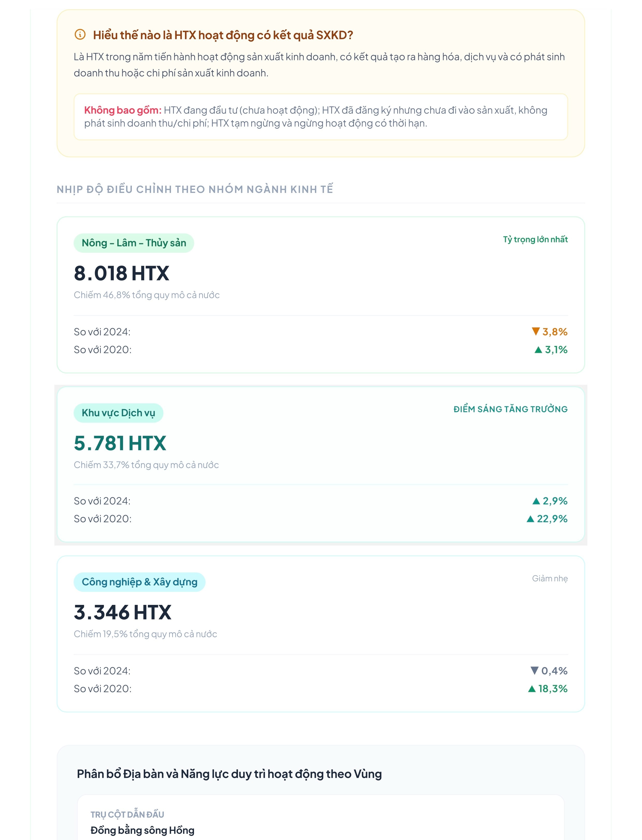Click the Hiểu thế nào là HTX heading
The height and width of the screenshot is (840, 642).
tap(223, 35)
